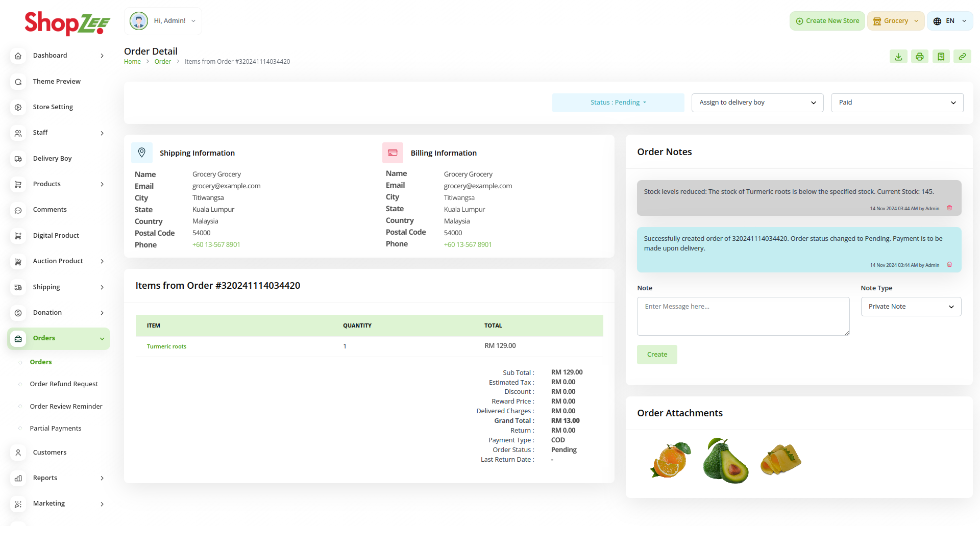Click the Delivery Boy sidebar icon
This screenshot has width=980, height=551.
(18, 159)
